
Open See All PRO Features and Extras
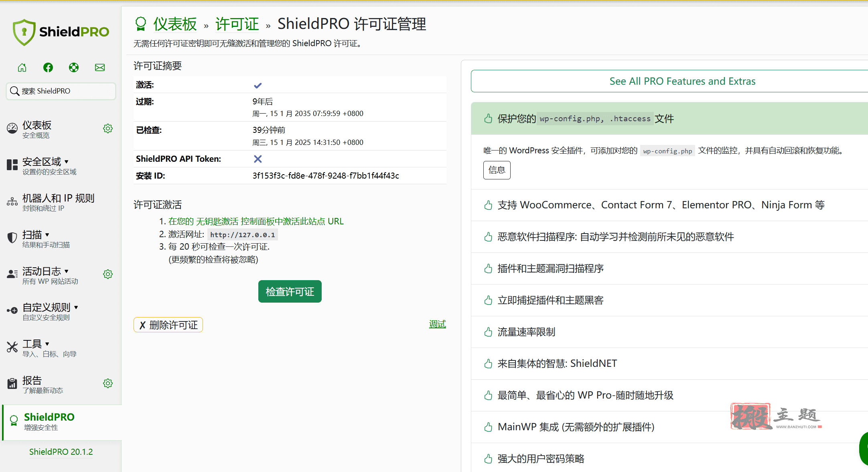[x=669, y=81]
